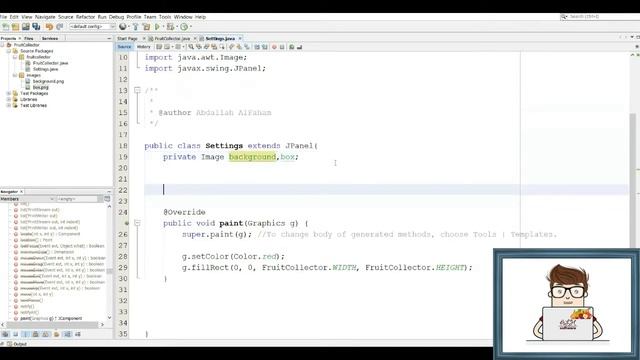Screen dimensions: 640x360
Task: Close the Settings.java editor tab
Action: [240, 38]
